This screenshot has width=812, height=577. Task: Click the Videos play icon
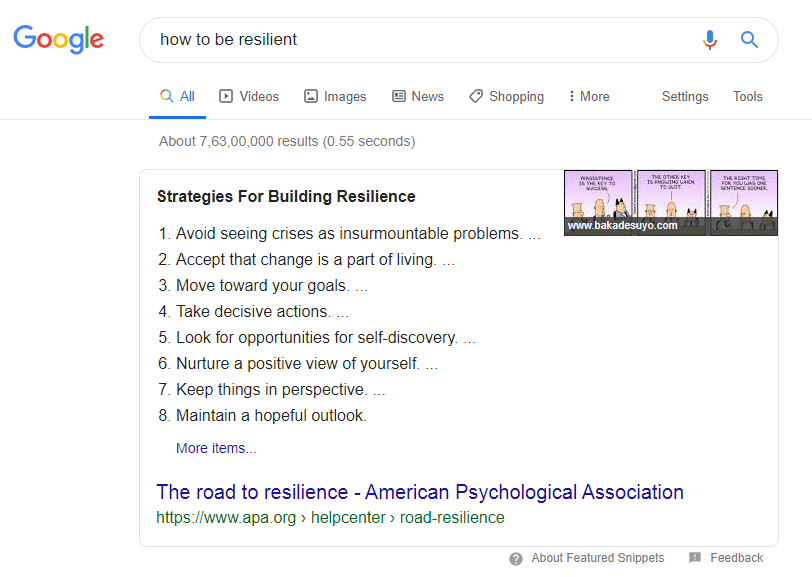[x=226, y=96]
